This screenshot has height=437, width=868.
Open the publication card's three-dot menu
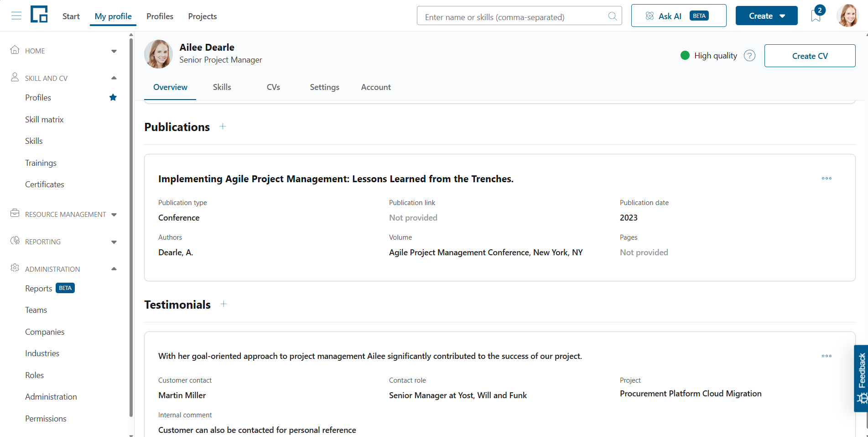[826, 179]
